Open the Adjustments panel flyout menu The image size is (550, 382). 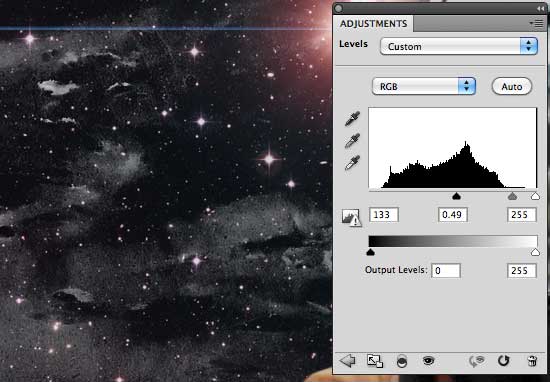[537, 24]
